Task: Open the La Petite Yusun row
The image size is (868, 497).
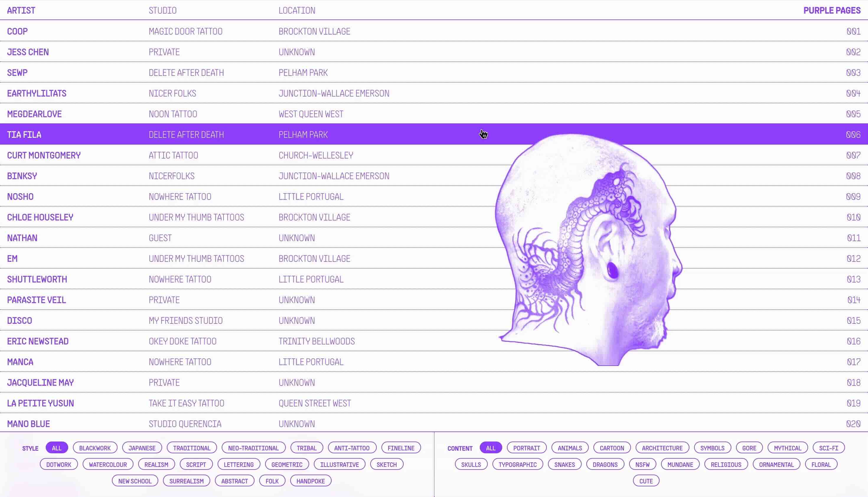Action: coord(434,403)
